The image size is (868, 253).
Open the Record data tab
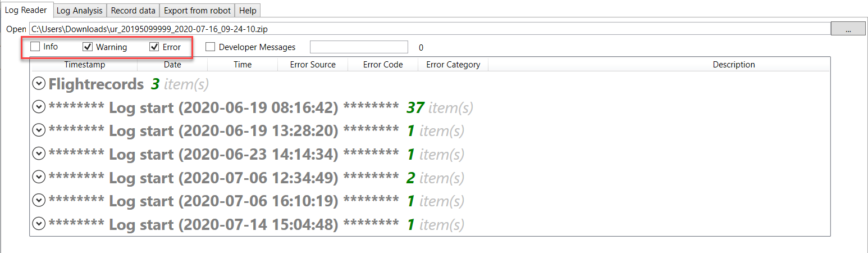133,11
